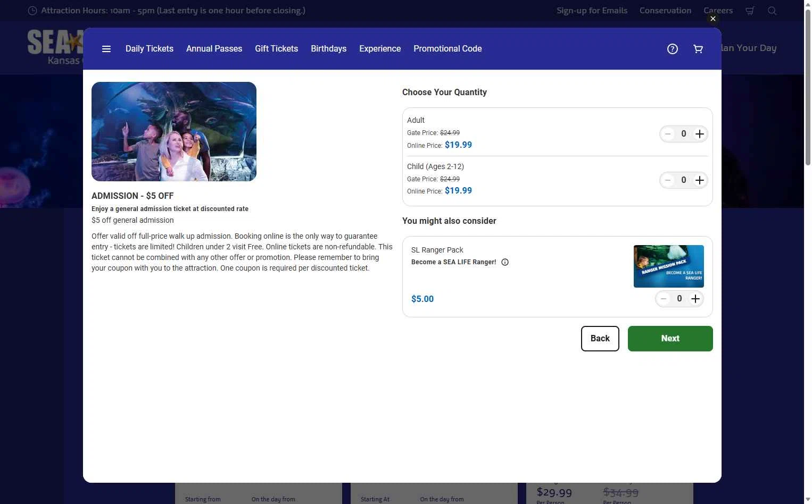Click the Back button
This screenshot has width=812, height=504.
click(x=600, y=339)
